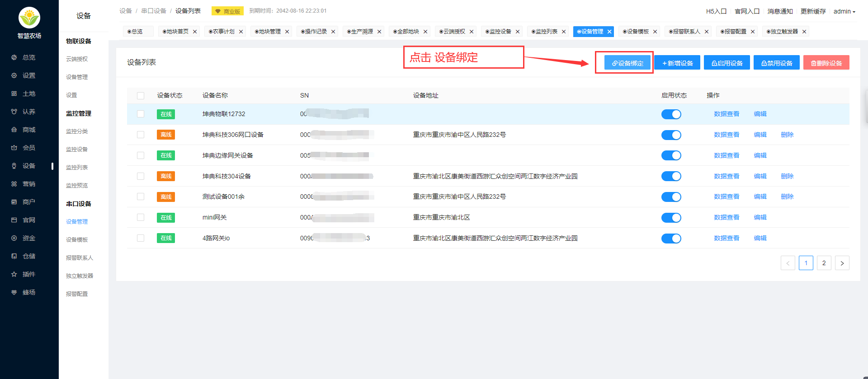Click the 禁用设备 button
The width and height of the screenshot is (868, 379).
[x=777, y=63]
